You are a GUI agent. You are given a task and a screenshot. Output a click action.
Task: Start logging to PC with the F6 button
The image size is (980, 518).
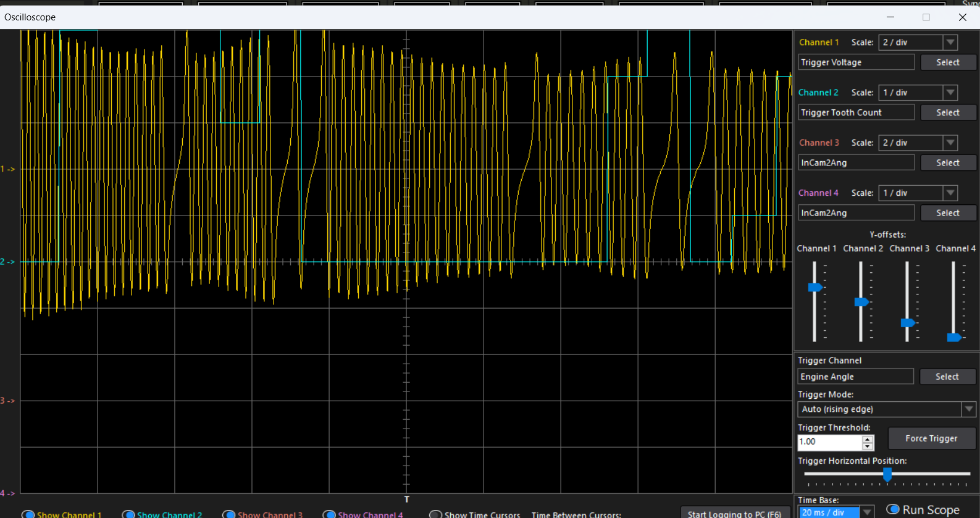(734, 513)
